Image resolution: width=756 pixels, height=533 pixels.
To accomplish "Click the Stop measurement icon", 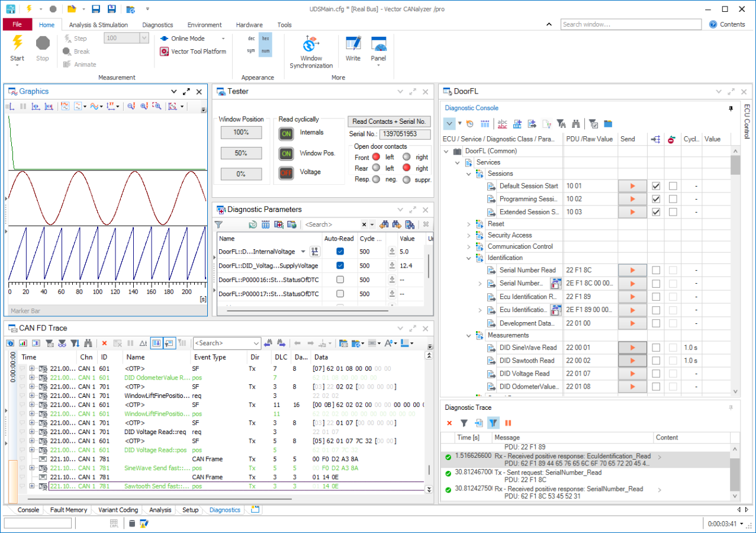I will [43, 43].
